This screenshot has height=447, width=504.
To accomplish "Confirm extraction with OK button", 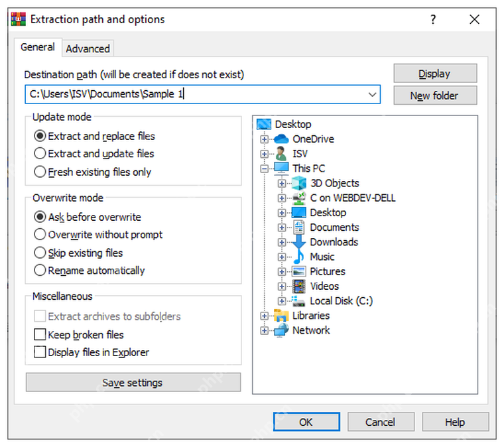I will coord(306,422).
